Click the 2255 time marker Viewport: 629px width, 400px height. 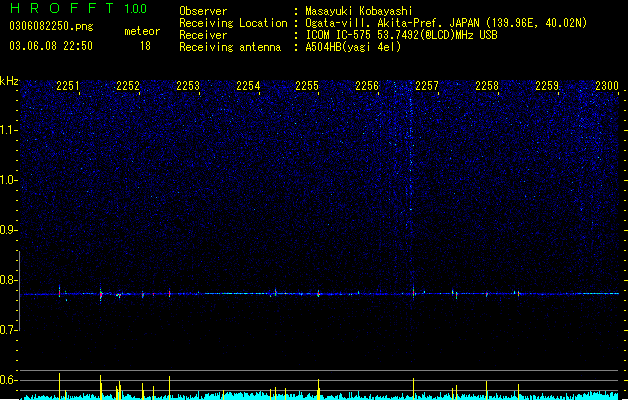point(307,86)
